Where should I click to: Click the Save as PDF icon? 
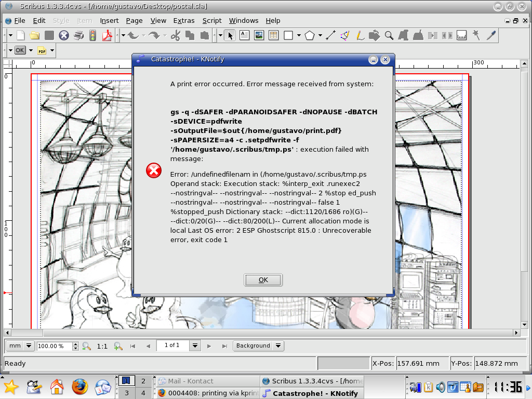tap(108, 36)
